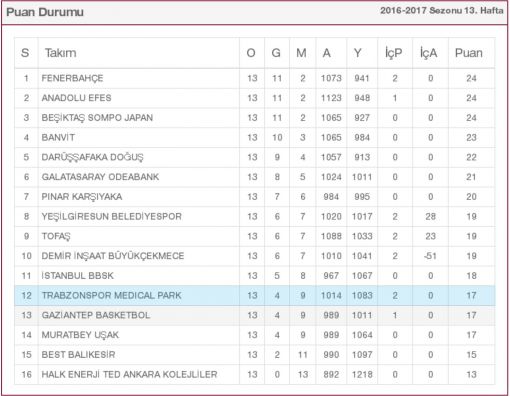Select BEST BALIKESİR in the table

[x=78, y=354]
